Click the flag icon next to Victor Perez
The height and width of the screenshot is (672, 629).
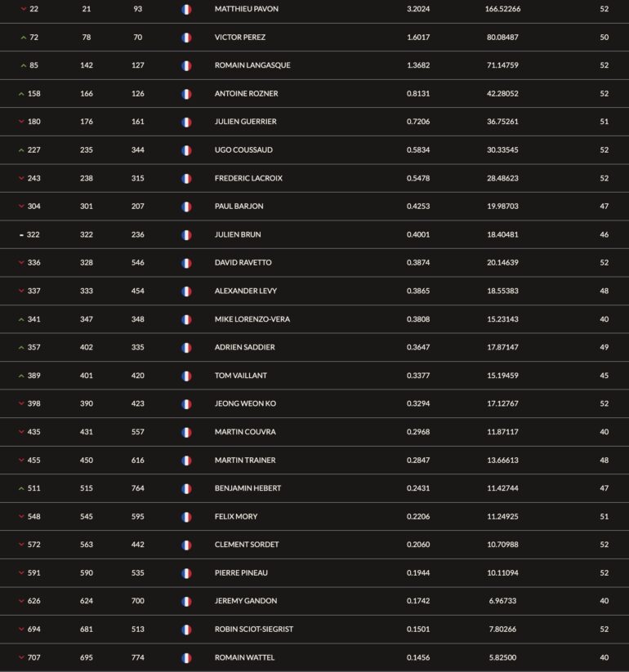pyautogui.click(x=186, y=38)
